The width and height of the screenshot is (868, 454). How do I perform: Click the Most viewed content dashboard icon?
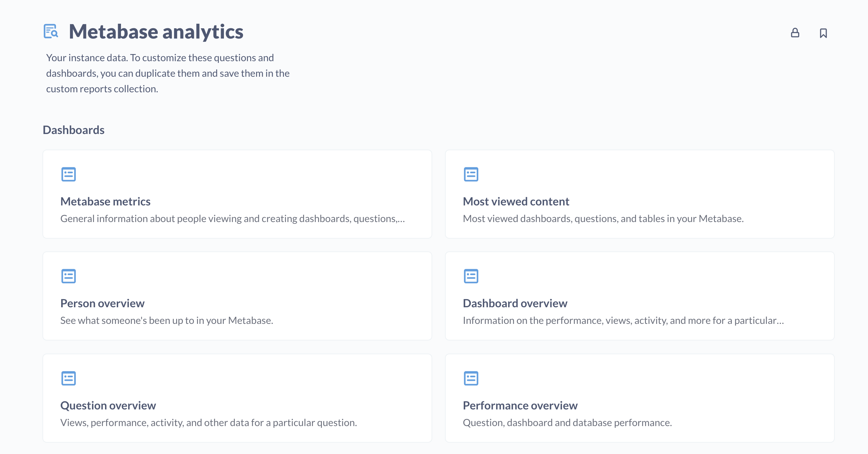click(x=471, y=174)
